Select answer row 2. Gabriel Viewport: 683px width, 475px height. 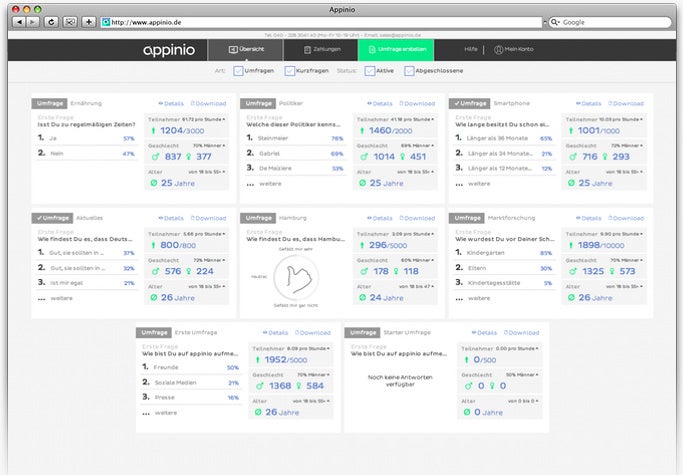coord(295,153)
